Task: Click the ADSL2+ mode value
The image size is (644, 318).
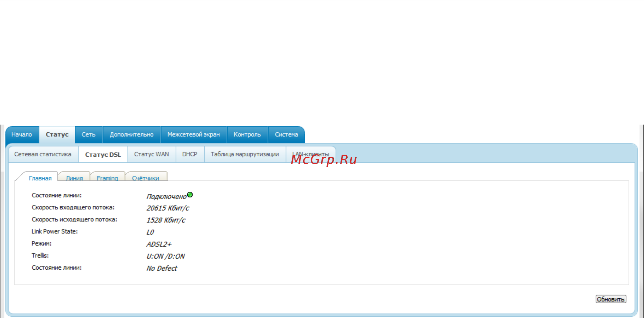Action: click(159, 244)
